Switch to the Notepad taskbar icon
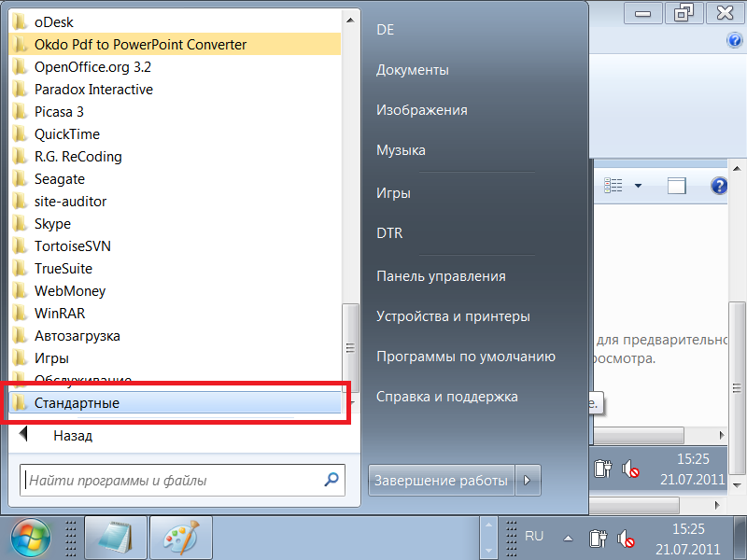This screenshot has width=747, height=560. pyautogui.click(x=117, y=538)
